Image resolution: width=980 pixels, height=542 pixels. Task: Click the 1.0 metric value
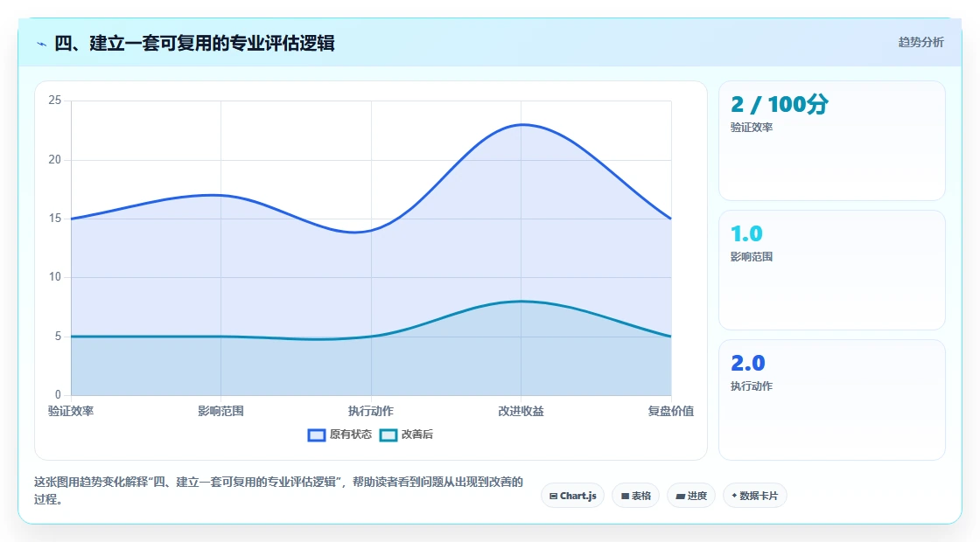[746, 233]
